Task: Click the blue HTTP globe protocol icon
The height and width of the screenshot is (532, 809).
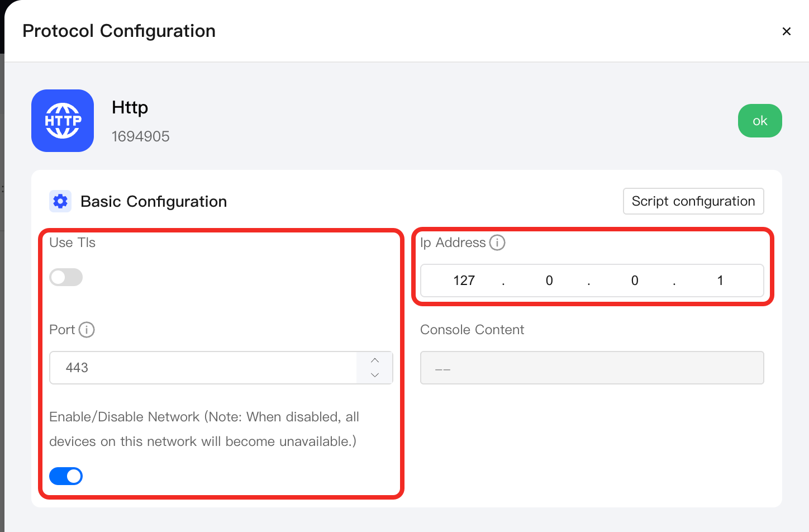Action: [x=63, y=121]
